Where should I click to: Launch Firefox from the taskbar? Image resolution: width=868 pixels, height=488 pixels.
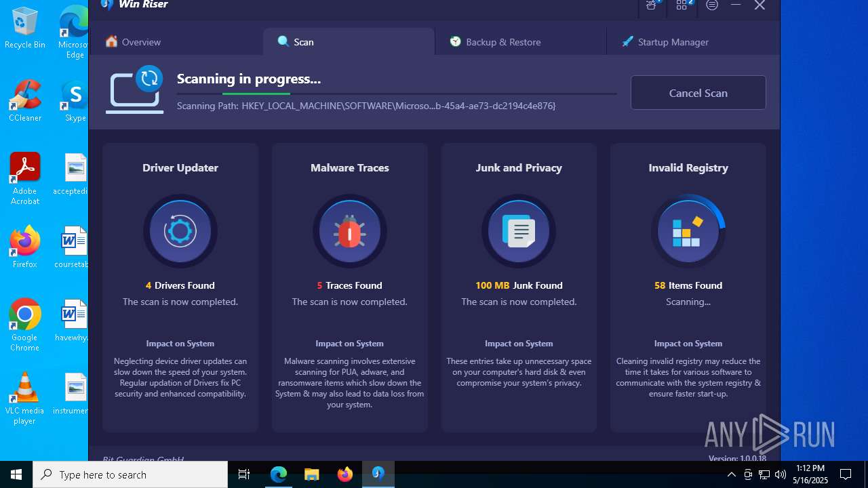point(345,474)
